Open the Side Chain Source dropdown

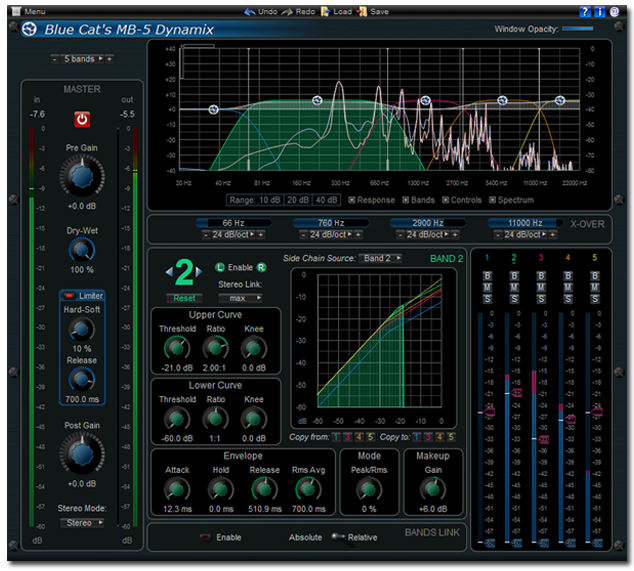(380, 258)
